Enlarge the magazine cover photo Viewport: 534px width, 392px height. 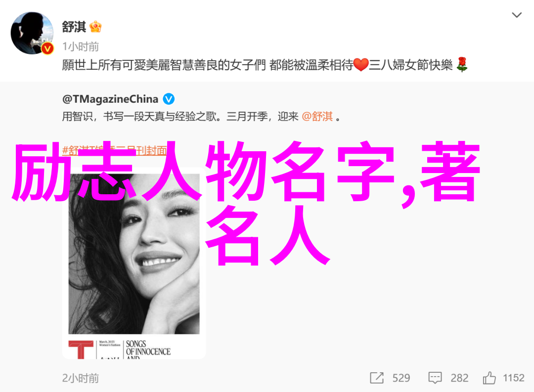tap(134, 254)
